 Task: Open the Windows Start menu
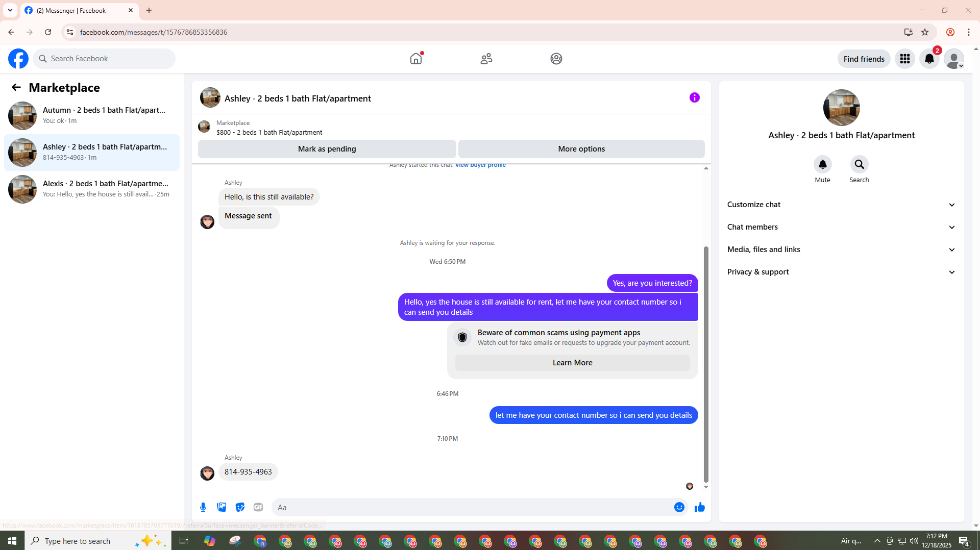pyautogui.click(x=12, y=541)
